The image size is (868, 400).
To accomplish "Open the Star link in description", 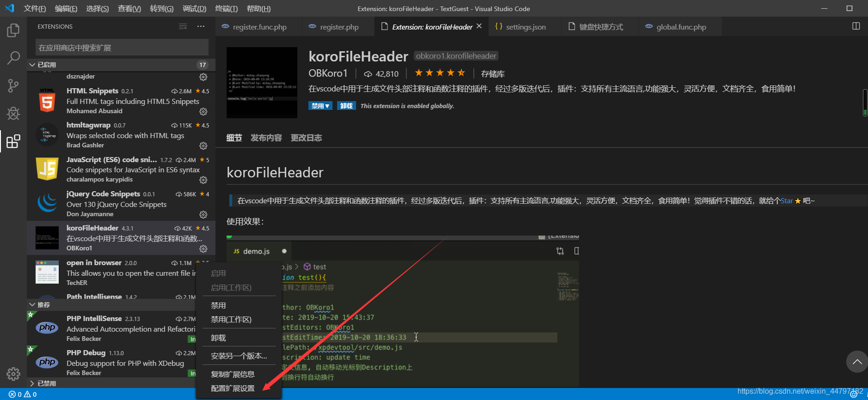I will (x=787, y=200).
